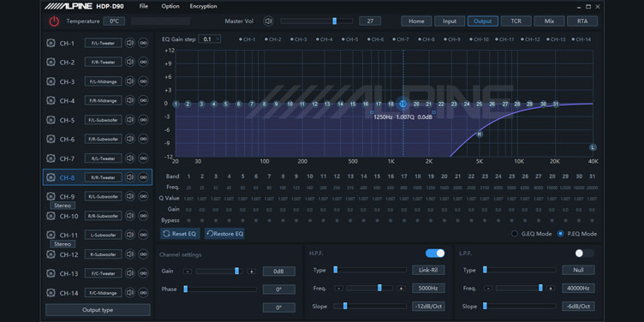Mute CH-9 speaker icon

[130, 196]
